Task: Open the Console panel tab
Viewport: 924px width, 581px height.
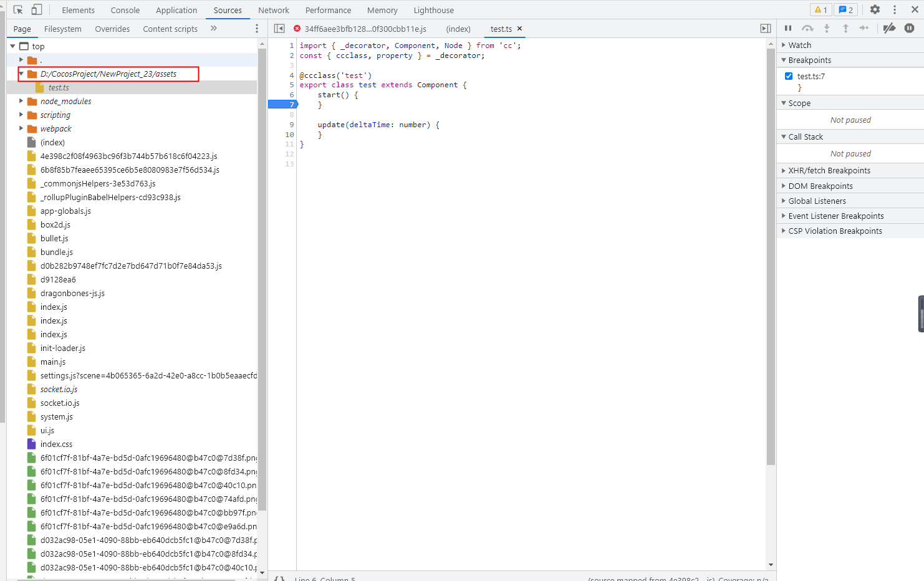Action: [x=125, y=10]
